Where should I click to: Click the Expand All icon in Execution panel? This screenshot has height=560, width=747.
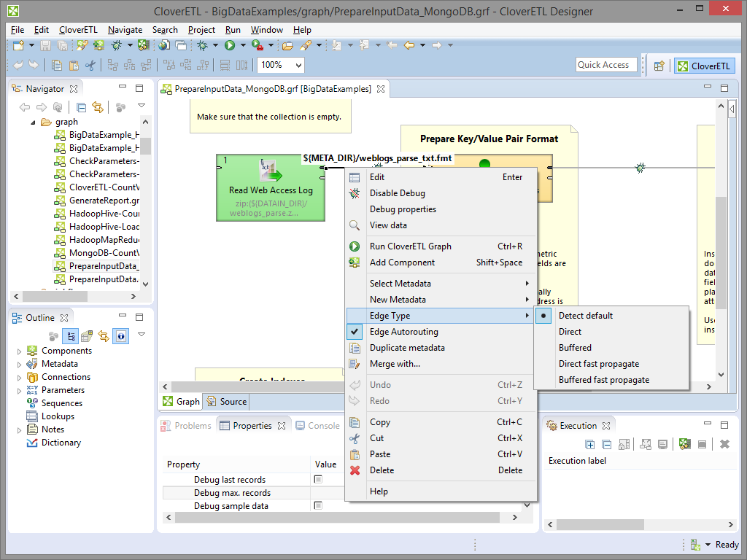click(589, 444)
